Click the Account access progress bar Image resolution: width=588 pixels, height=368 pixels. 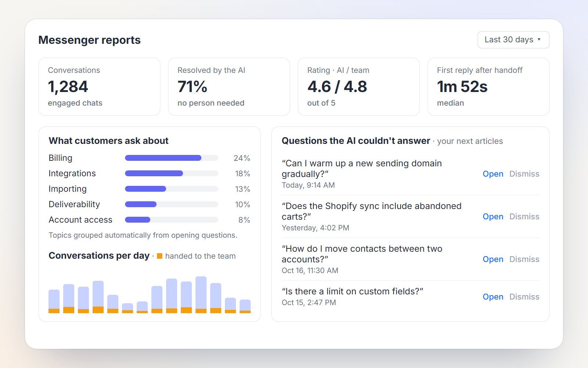(172, 220)
